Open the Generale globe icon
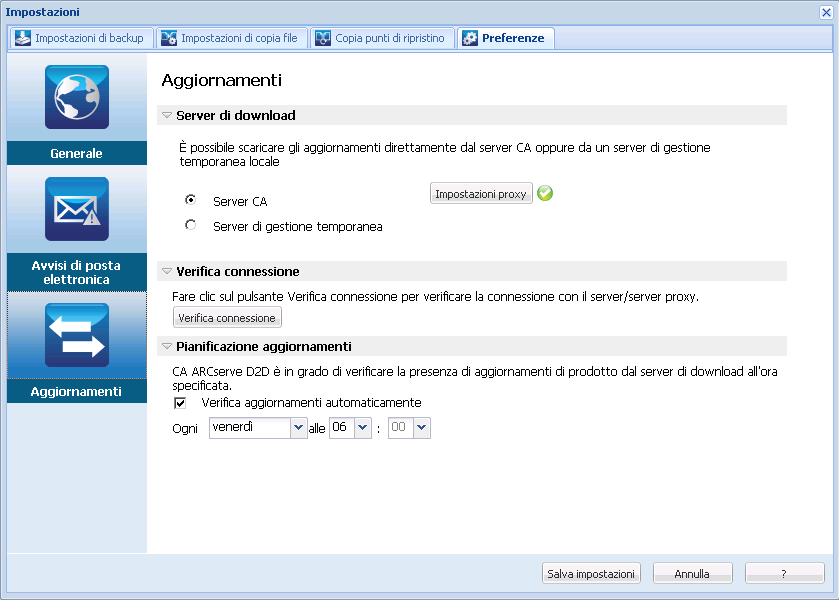The image size is (839, 600). tap(77, 97)
